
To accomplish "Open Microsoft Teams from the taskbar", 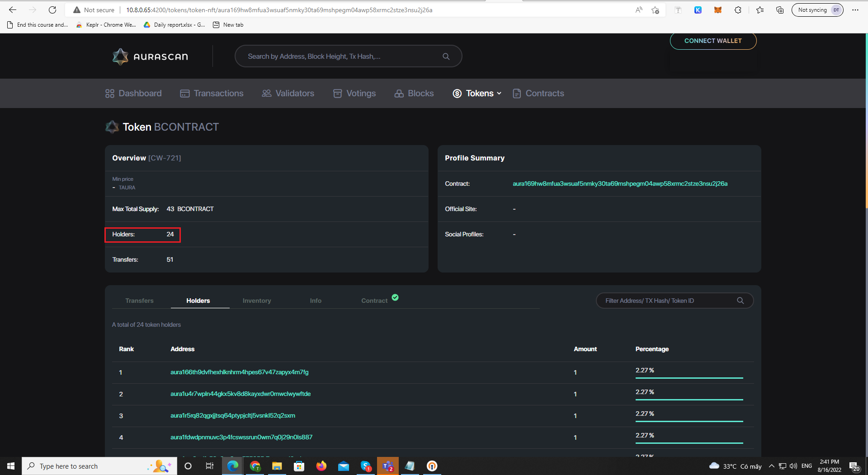I will pos(388,466).
